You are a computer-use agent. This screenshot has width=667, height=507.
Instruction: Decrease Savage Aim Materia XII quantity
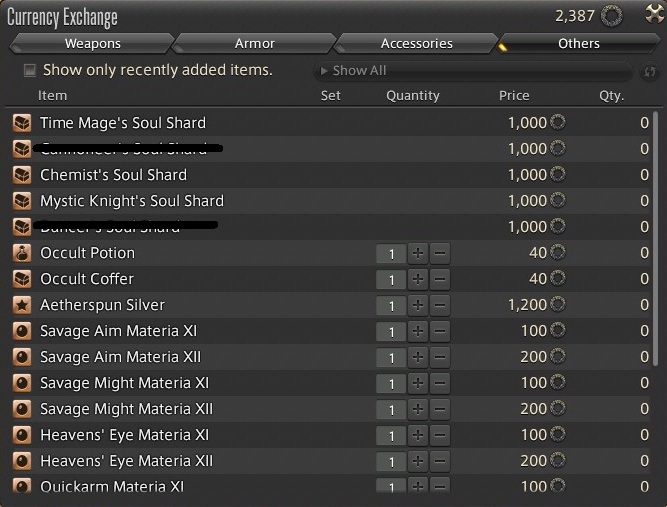[440, 357]
